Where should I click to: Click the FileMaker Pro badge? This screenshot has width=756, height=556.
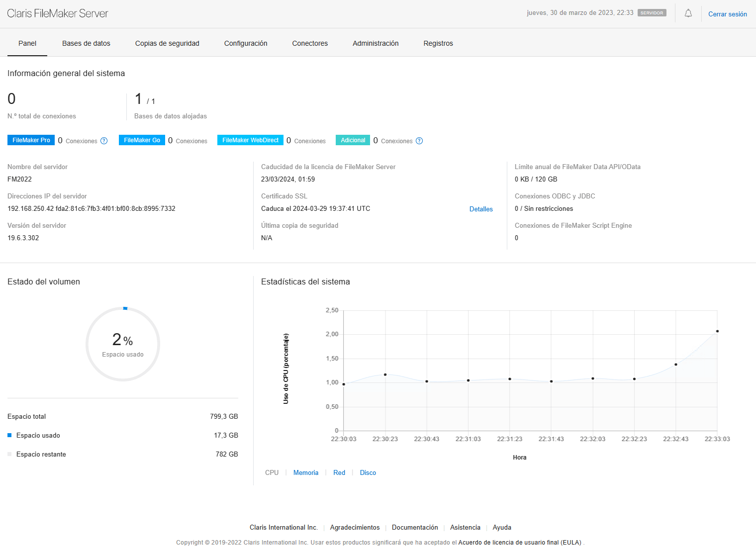(31, 140)
